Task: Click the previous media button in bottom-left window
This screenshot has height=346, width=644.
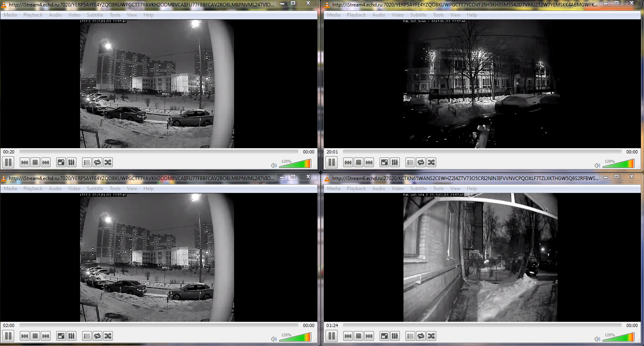Action: click(x=25, y=336)
